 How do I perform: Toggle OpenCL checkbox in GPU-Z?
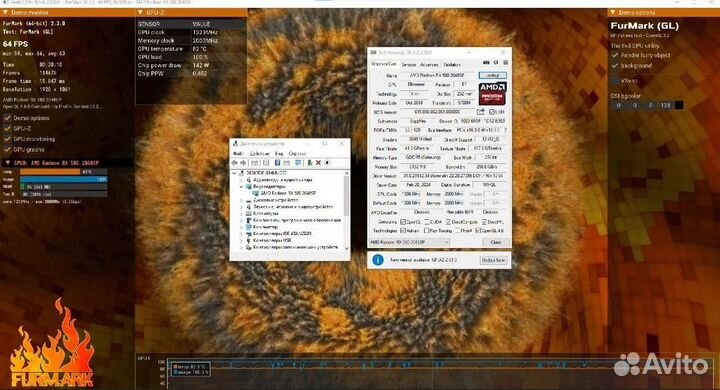pos(403,222)
